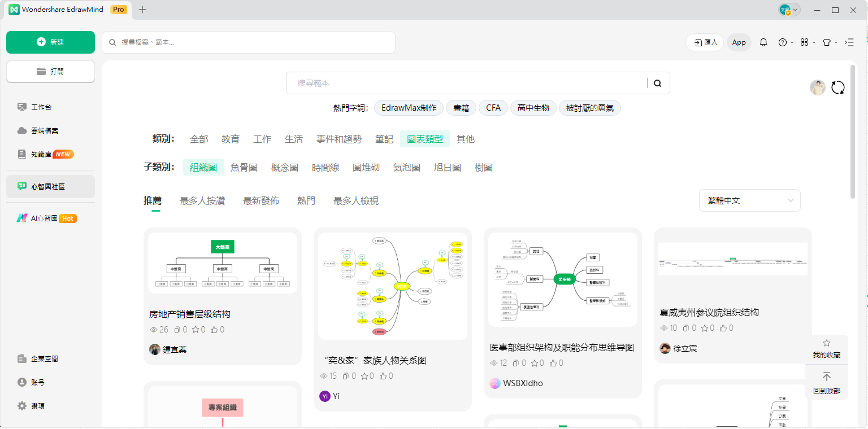
Task: Click the EdrawMax制作 hot keyword tag
Action: [409, 108]
